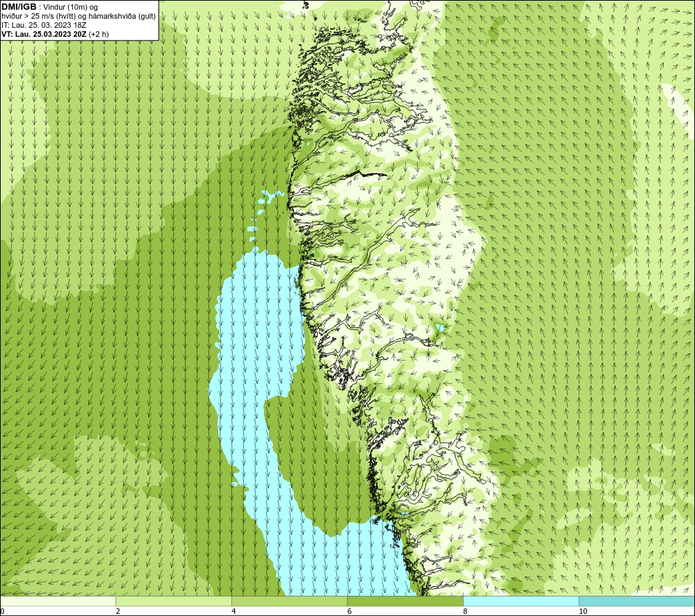
Task: Click the legend tick label '2'
Action: (x=118, y=611)
